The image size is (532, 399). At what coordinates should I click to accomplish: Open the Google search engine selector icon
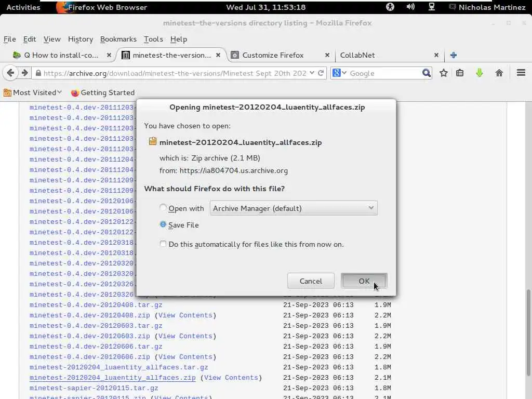point(339,73)
